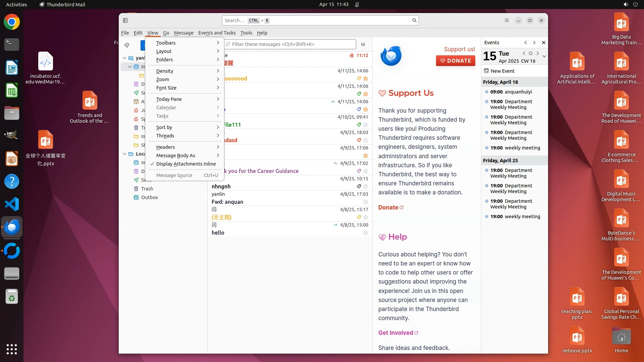Screen dimensions: 644x362
Task: Open the Tools menu
Action: (246, 33)
